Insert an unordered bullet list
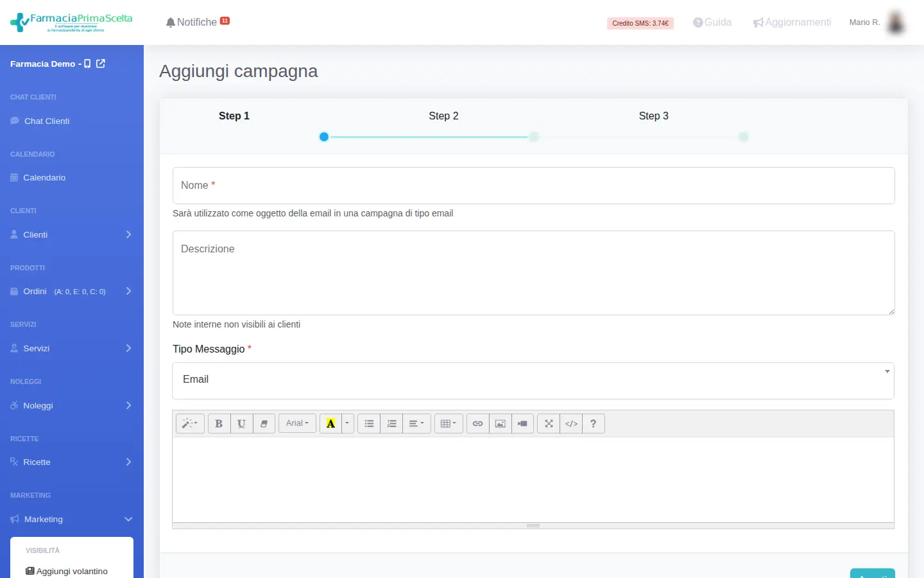 pyautogui.click(x=369, y=423)
